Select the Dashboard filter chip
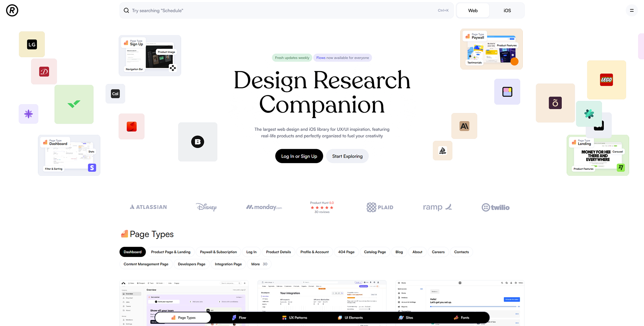Image resolution: width=644 pixels, height=326 pixels. pos(132,252)
